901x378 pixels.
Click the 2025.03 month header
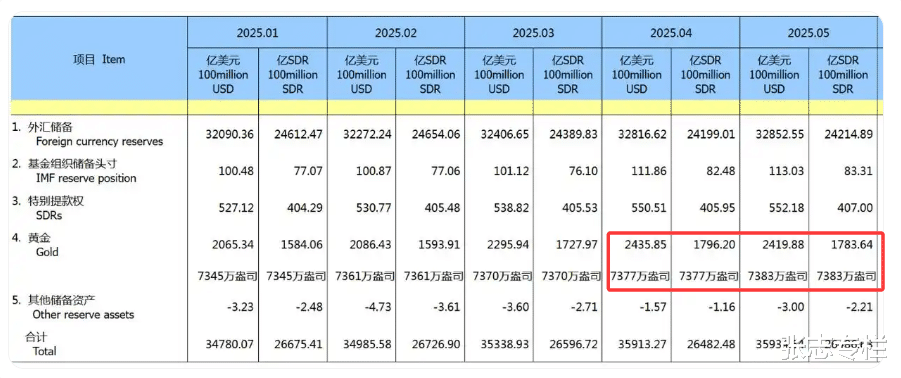(x=533, y=33)
